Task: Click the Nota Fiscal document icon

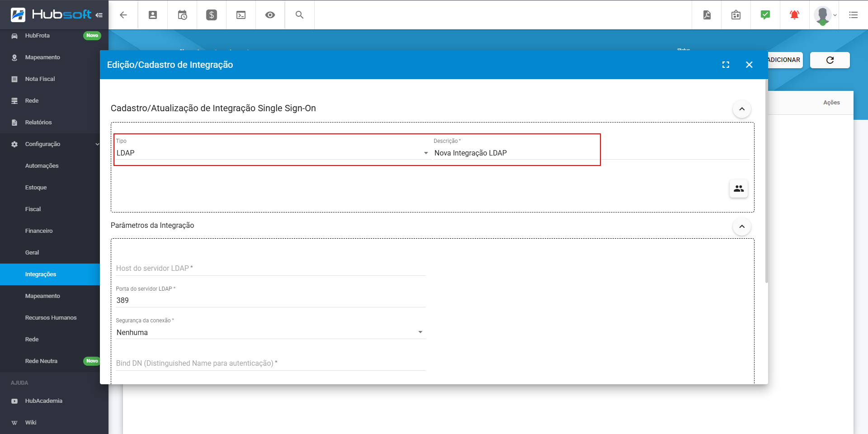Action: tap(14, 79)
